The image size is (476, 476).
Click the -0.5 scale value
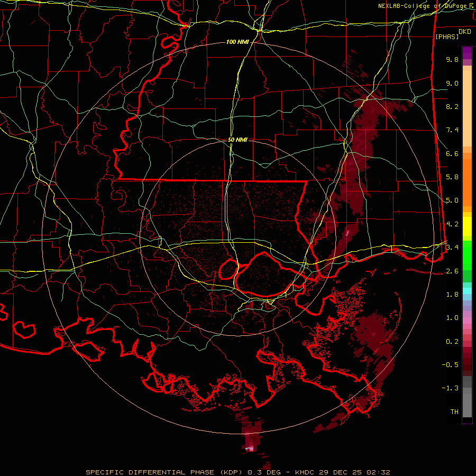tap(450, 365)
